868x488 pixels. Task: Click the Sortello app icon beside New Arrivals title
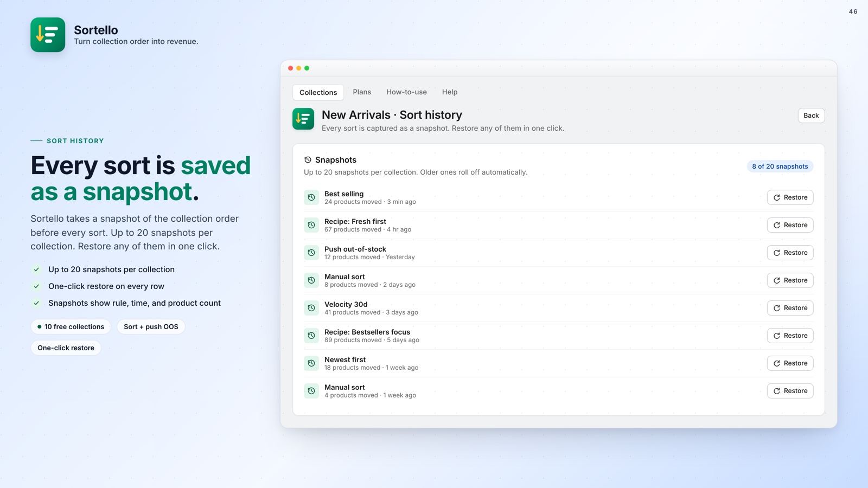click(303, 119)
